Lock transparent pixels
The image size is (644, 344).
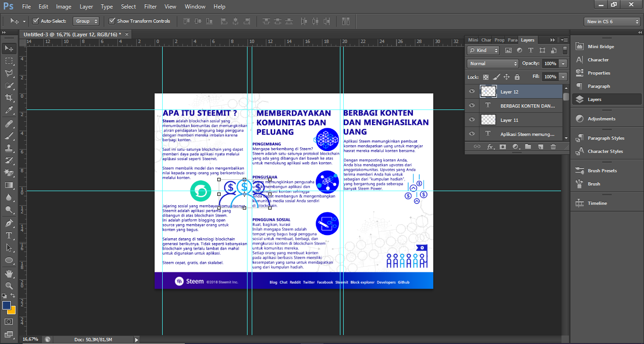[x=486, y=76]
